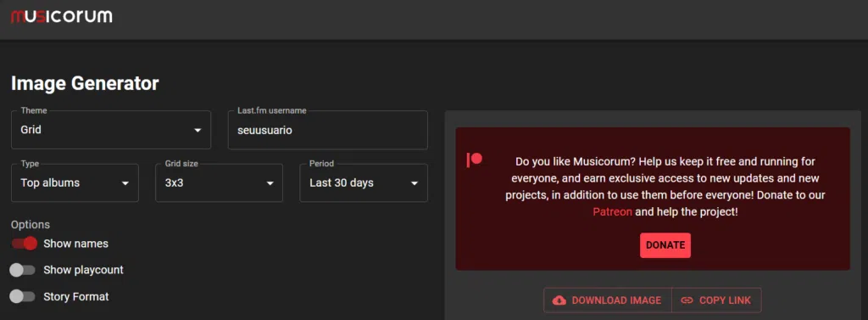The image size is (868, 320).
Task: Click the Patreon link
Action: pyautogui.click(x=612, y=212)
